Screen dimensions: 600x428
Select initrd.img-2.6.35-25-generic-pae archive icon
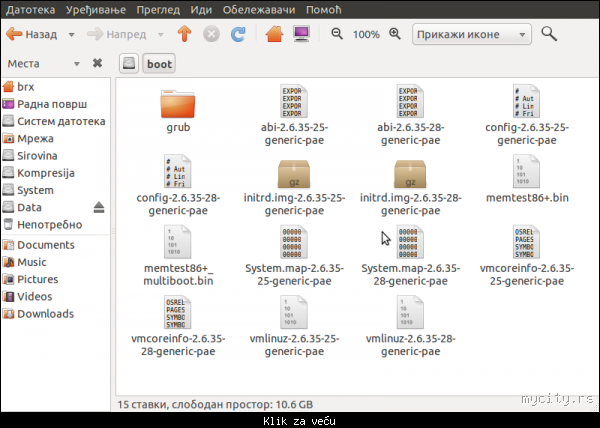coord(294,174)
